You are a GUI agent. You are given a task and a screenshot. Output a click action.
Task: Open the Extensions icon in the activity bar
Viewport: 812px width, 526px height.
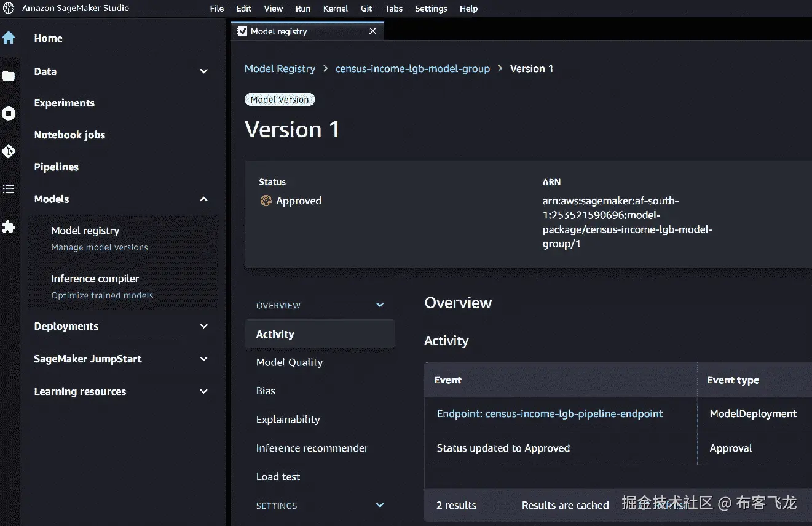[x=9, y=227]
